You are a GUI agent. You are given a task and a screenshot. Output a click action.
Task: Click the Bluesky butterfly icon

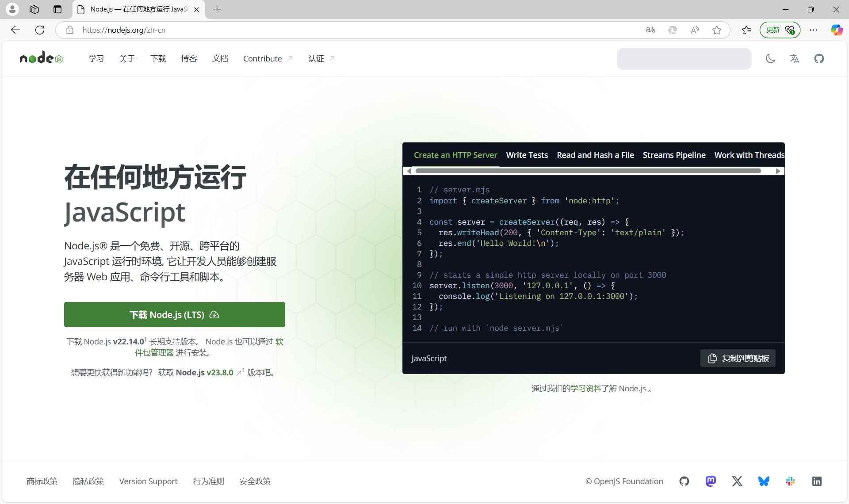click(x=764, y=481)
